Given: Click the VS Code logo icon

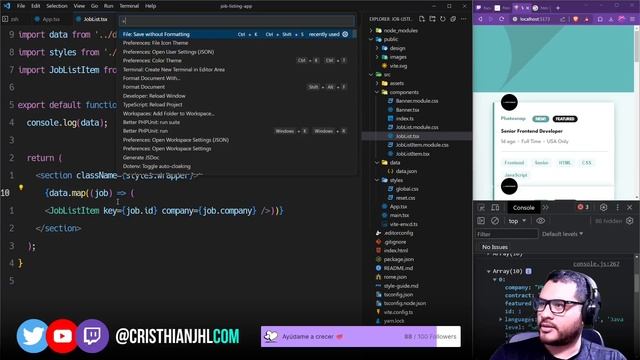Looking at the screenshot, I should [6, 6].
